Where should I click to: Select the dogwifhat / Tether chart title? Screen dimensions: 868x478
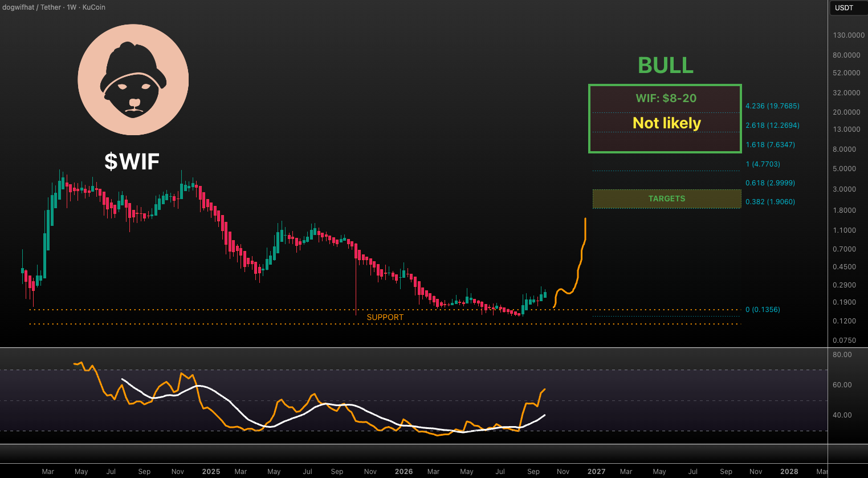[x=54, y=7]
